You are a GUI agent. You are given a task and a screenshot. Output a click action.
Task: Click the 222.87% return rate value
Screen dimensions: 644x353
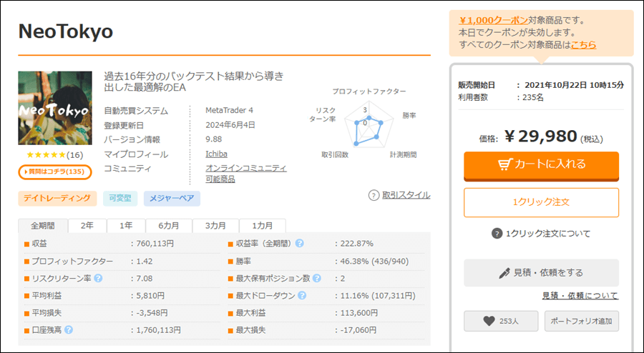(x=357, y=244)
